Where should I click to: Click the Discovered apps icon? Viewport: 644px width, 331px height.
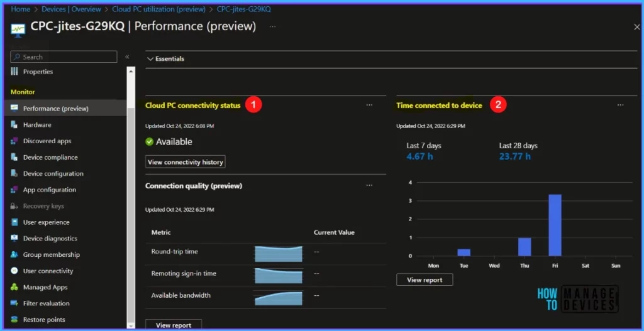[14, 141]
